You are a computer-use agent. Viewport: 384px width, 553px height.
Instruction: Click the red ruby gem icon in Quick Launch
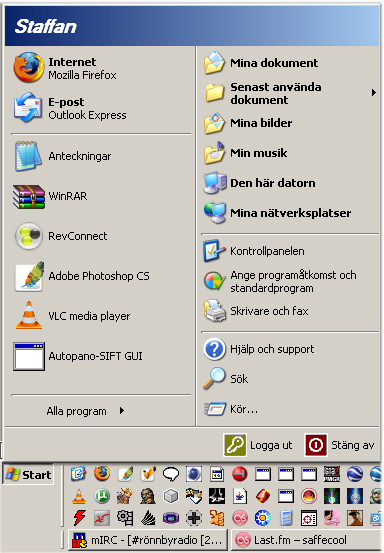(x=263, y=496)
